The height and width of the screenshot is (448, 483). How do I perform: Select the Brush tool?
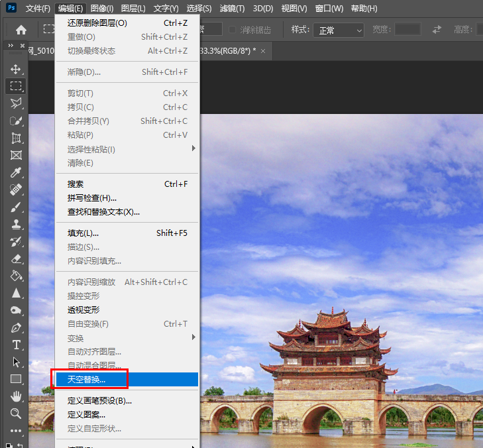[x=16, y=207]
